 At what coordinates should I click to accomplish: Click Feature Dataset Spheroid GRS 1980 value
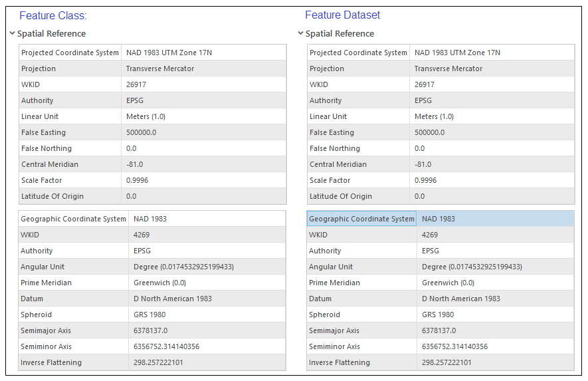coord(438,315)
